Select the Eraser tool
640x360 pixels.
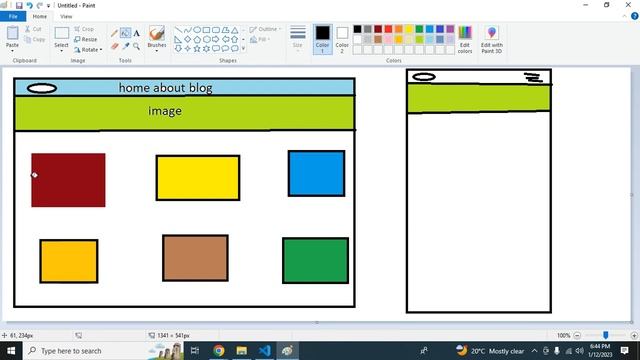click(114, 46)
